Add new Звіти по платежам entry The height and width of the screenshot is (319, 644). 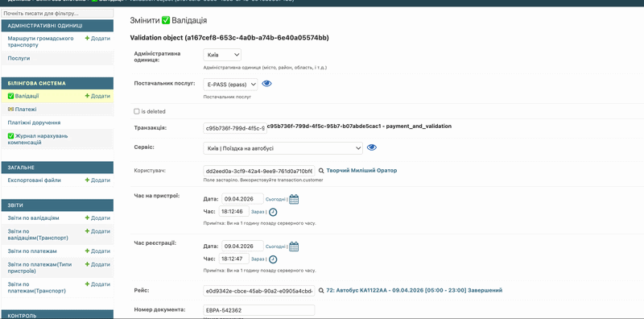97,251
